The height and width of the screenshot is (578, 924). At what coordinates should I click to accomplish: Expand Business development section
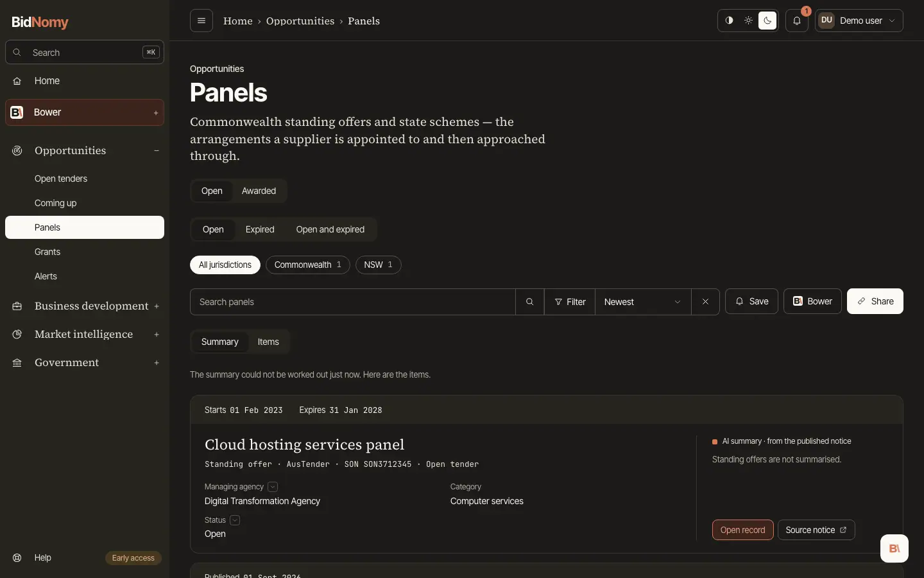coord(156,306)
